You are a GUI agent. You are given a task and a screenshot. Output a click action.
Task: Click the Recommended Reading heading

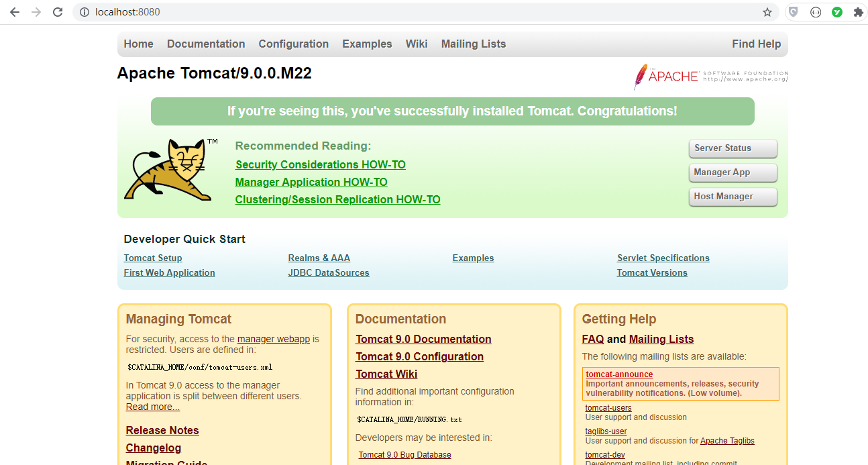pos(303,146)
